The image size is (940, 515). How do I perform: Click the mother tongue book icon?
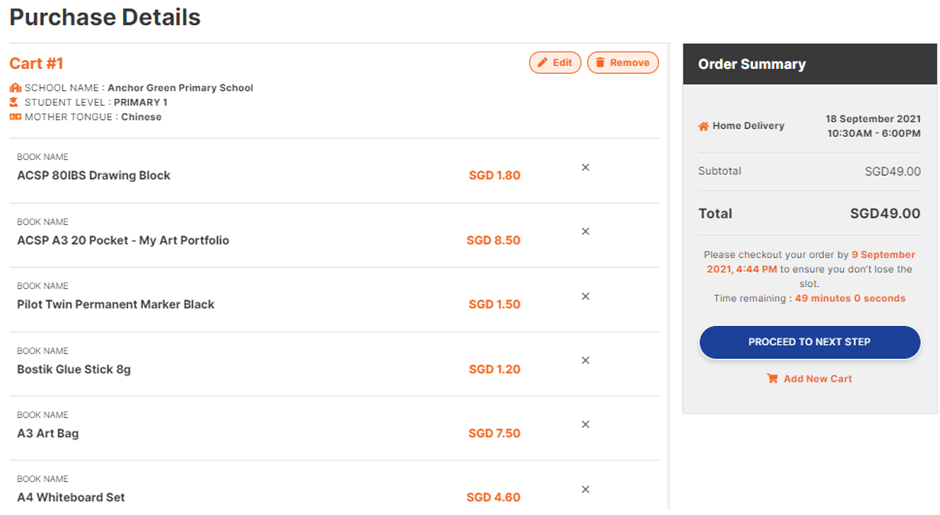[x=15, y=116]
